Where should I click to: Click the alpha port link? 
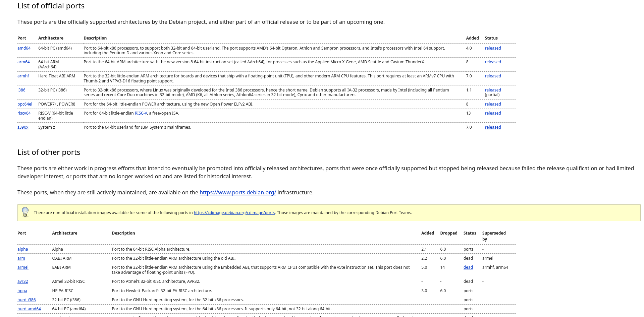click(22, 249)
